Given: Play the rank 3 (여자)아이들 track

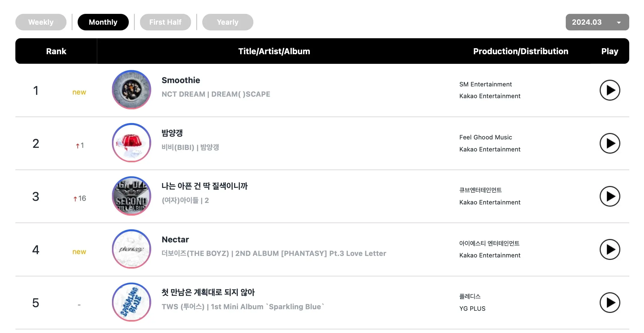Looking at the screenshot, I should coord(610,196).
